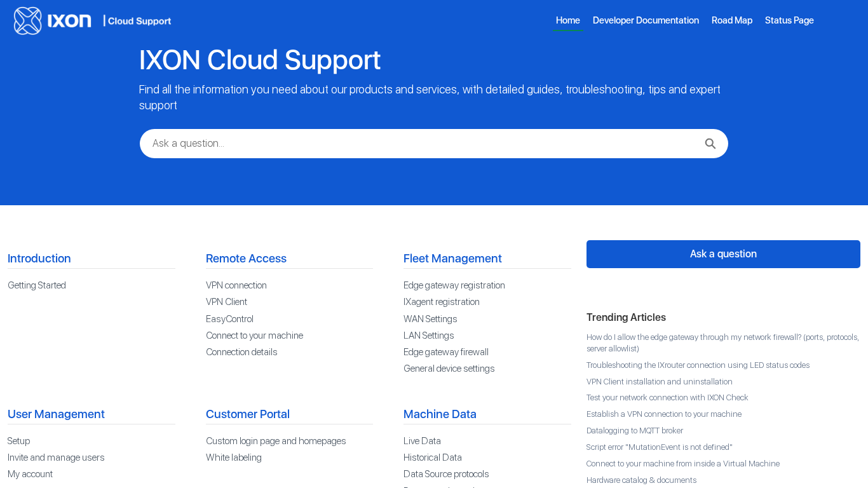Viewport: 868px width, 488px height.
Task: Open the Home nav item
Action: click(568, 20)
